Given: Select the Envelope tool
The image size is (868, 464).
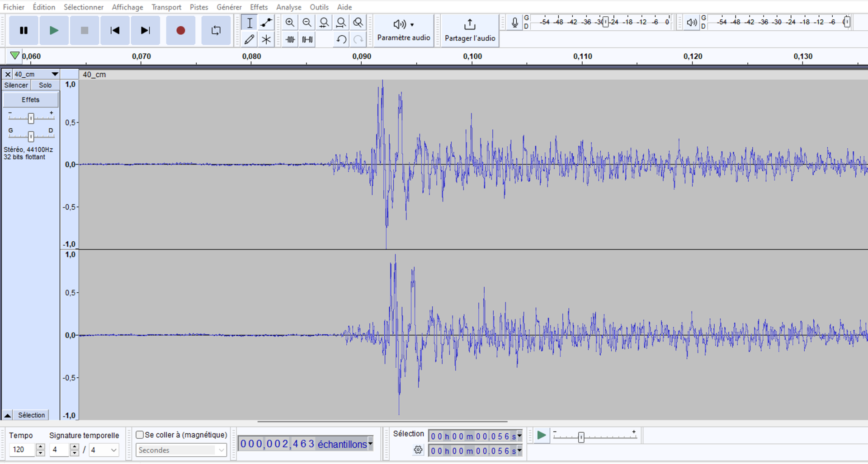Looking at the screenshot, I should [266, 23].
